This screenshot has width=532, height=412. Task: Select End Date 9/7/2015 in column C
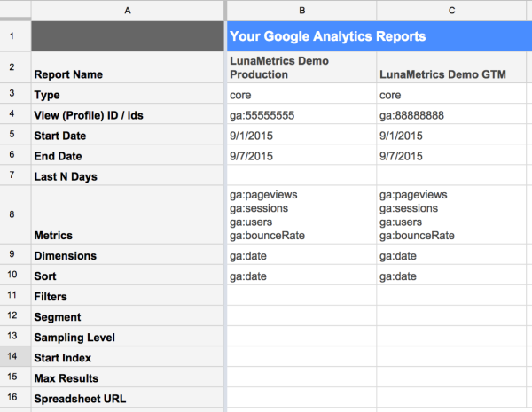point(451,155)
